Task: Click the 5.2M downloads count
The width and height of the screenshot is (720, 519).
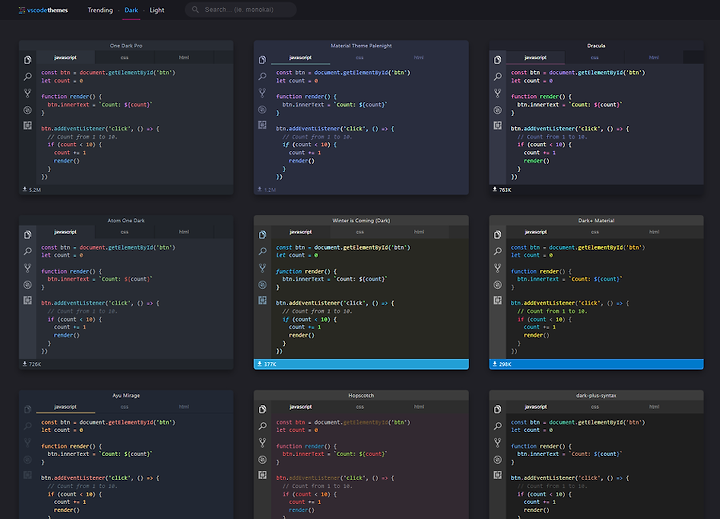Action: tap(32, 190)
